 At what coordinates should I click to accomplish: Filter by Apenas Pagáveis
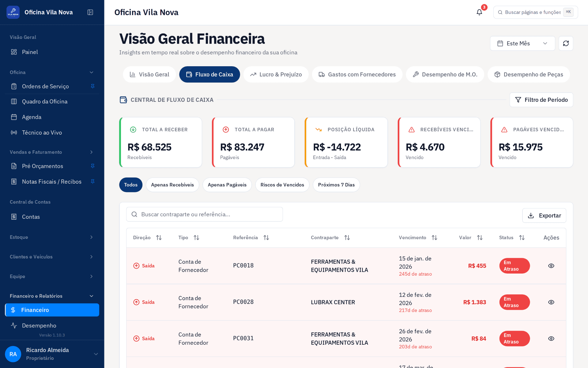pos(227,185)
